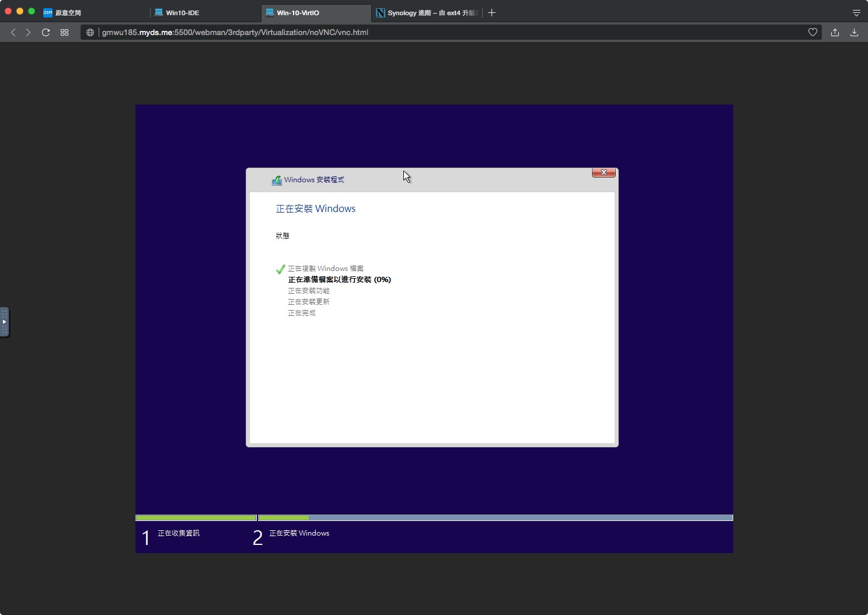Click the Windows 安裝程式 title text
Viewport: 868px width, 615px height.
point(314,180)
